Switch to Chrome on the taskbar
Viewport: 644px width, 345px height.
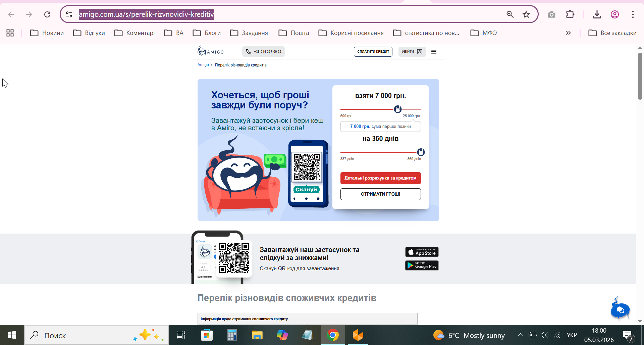[333, 335]
